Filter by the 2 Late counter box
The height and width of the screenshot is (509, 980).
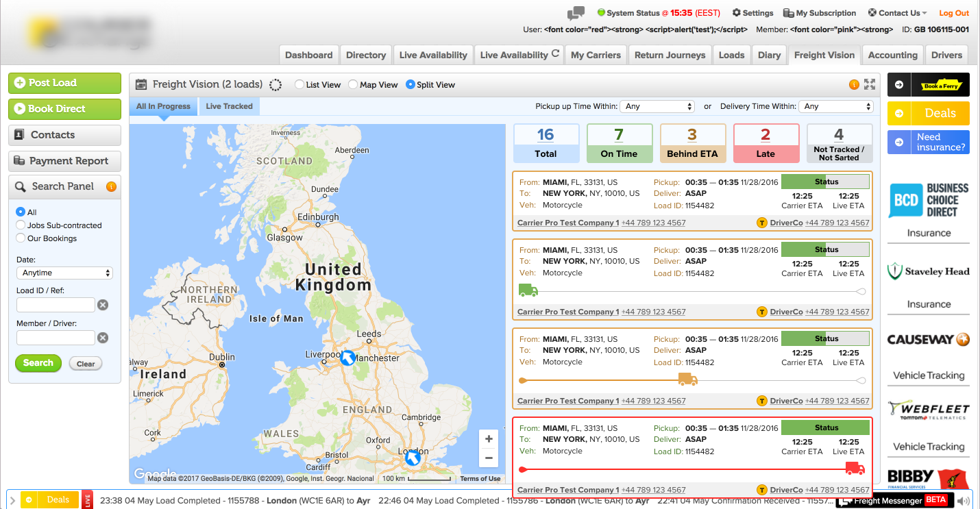tap(765, 143)
